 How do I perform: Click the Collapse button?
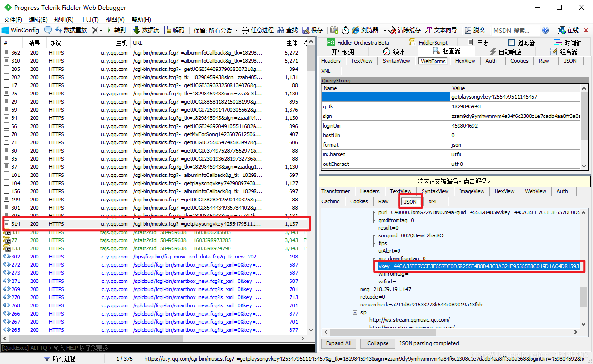tap(378, 343)
